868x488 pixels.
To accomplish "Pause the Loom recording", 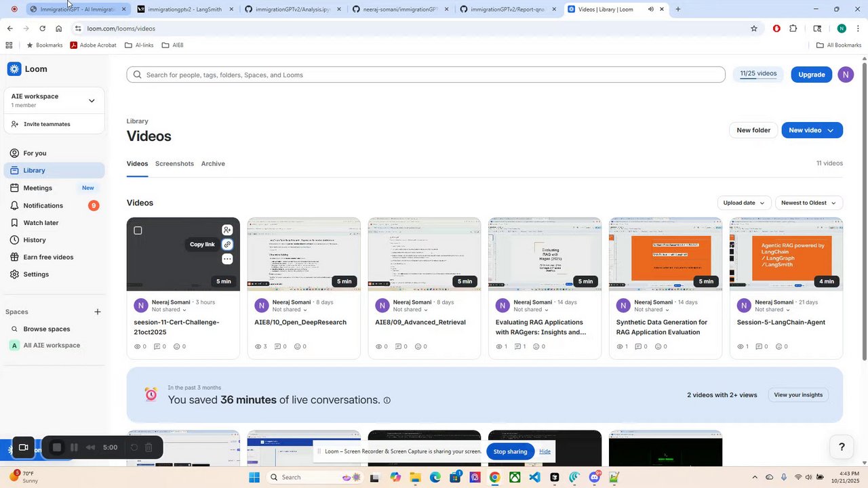I will [x=75, y=447].
